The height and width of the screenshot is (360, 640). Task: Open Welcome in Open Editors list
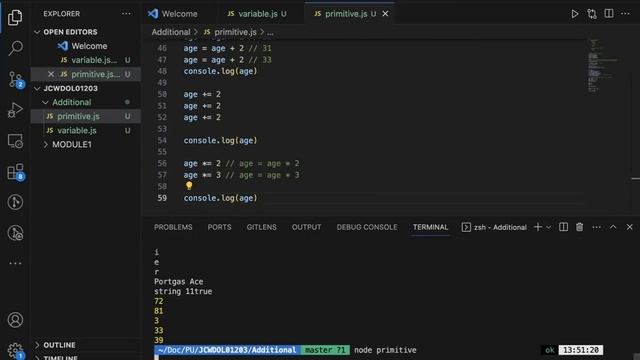click(x=86, y=46)
